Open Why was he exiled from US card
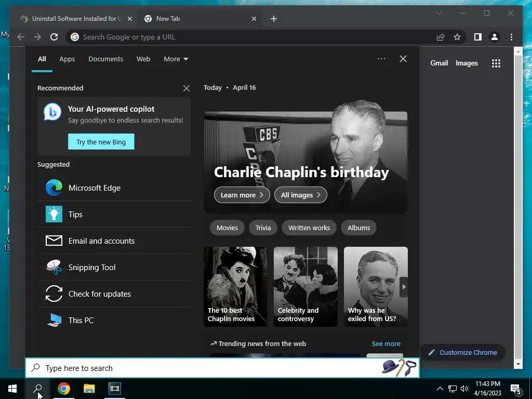 click(376, 287)
